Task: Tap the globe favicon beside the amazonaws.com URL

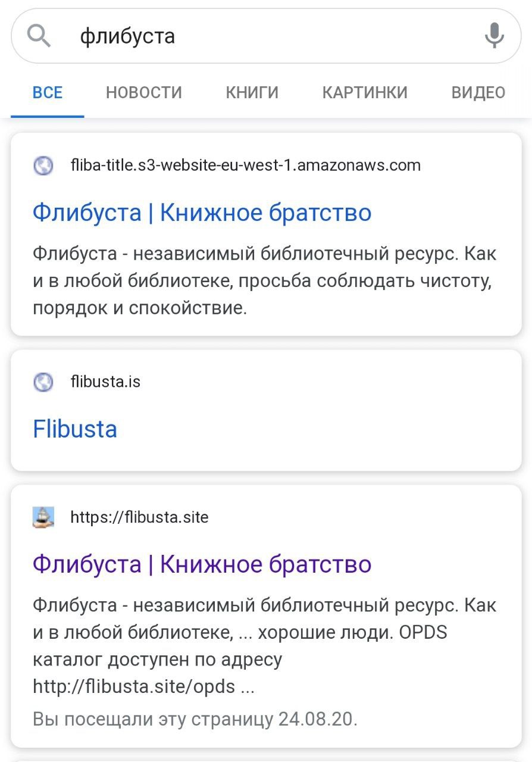Action: tap(43, 165)
